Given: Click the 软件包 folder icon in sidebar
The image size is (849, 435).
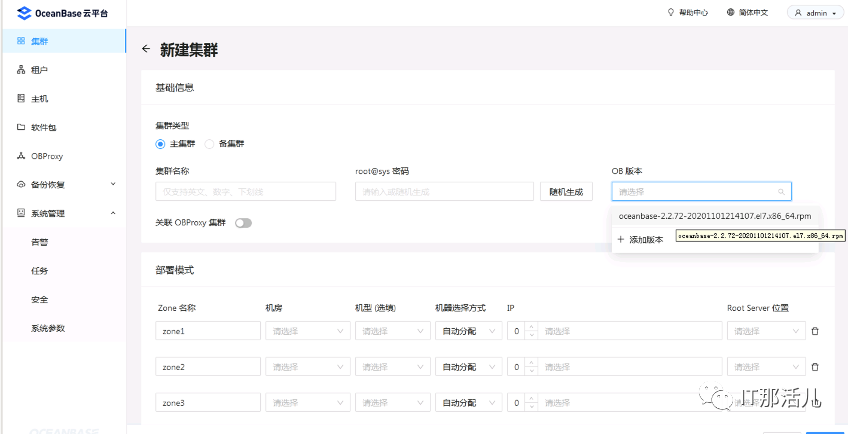Looking at the screenshot, I should [21, 127].
